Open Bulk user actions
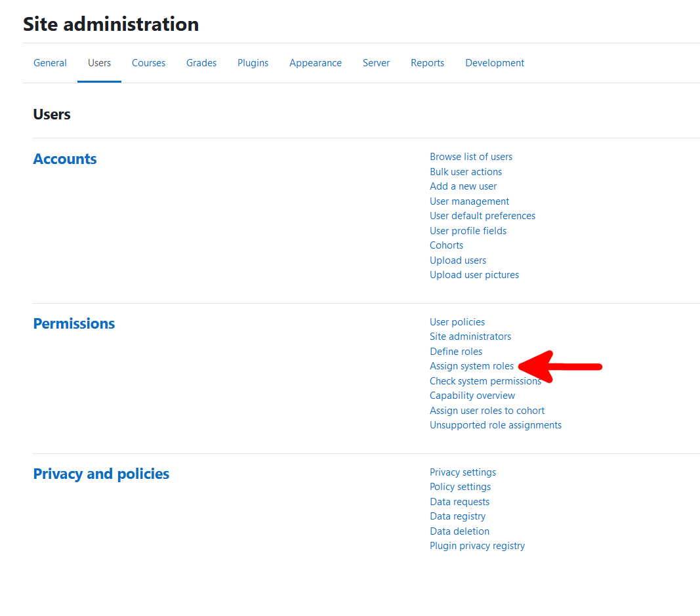 [x=466, y=171]
